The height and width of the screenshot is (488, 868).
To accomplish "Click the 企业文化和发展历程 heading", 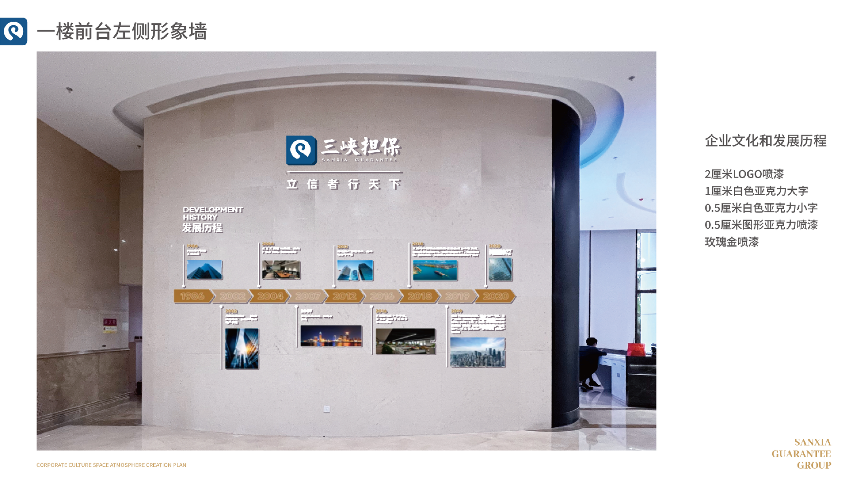I will [765, 141].
